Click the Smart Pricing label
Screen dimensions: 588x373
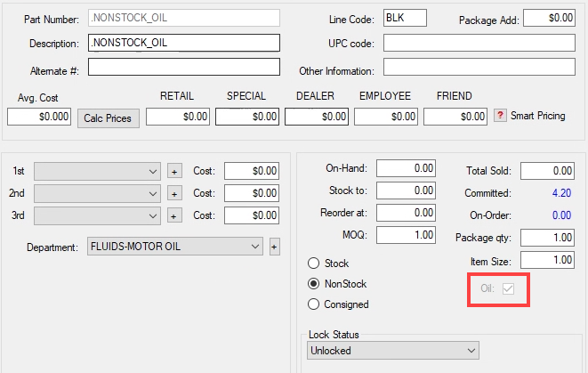[x=538, y=116]
